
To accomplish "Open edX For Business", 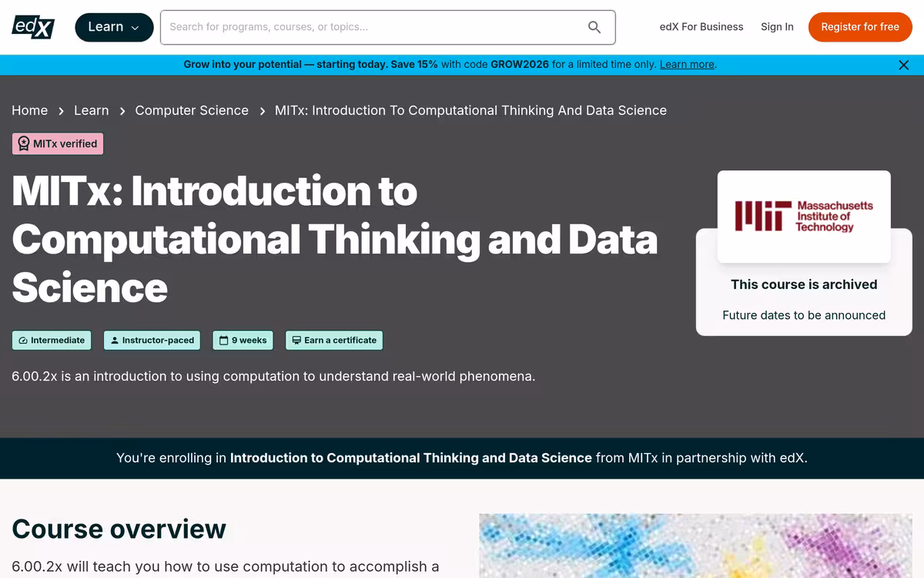I will click(x=701, y=27).
